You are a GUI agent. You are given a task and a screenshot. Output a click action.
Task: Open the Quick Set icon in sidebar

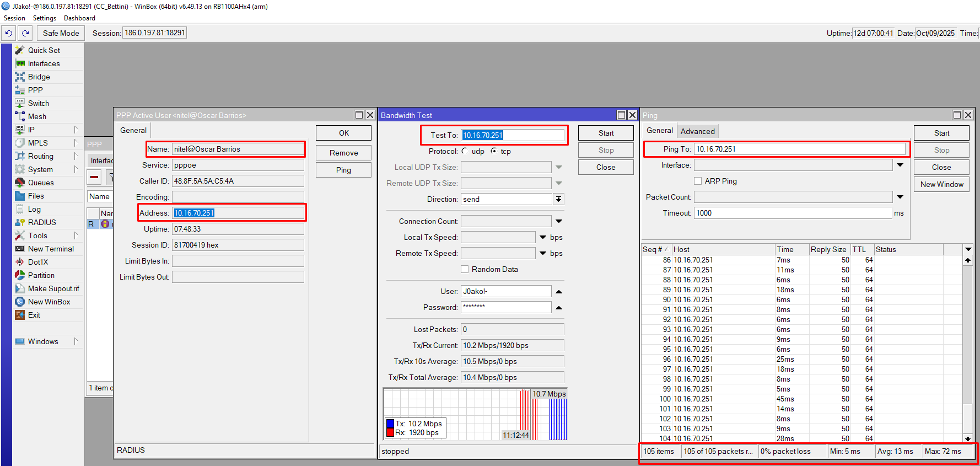click(20, 50)
